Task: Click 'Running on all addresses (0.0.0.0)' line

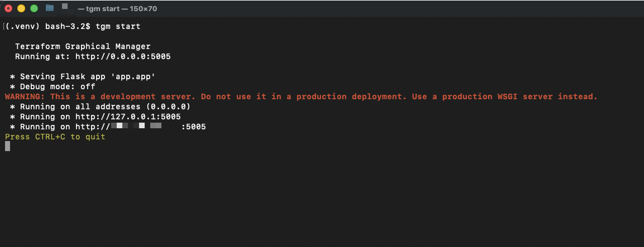Action: click(x=100, y=106)
